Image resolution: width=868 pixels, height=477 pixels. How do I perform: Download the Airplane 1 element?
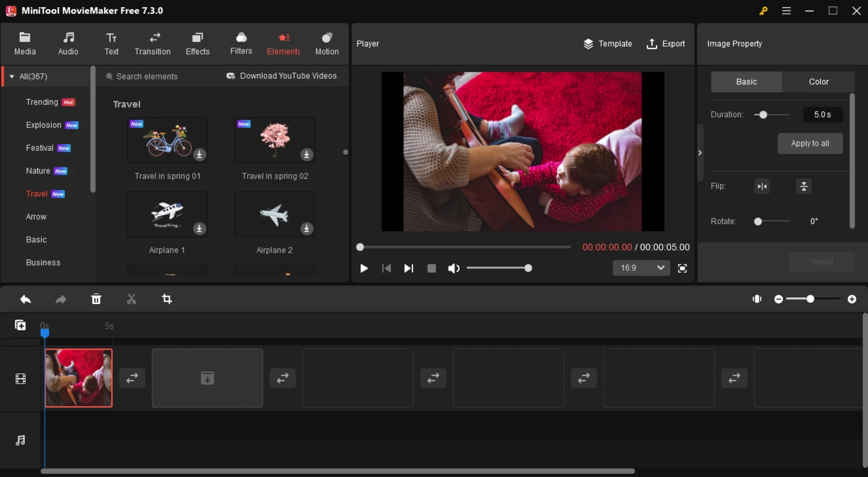(200, 228)
